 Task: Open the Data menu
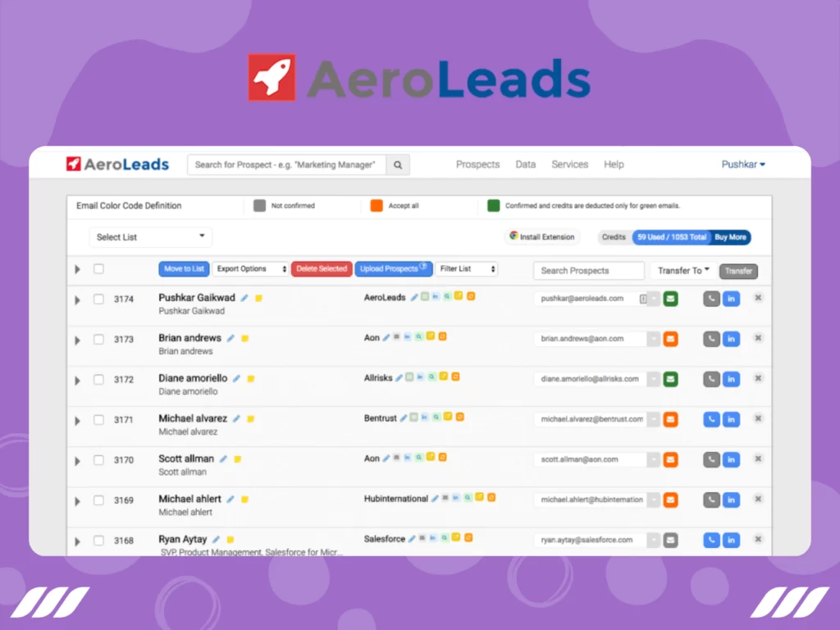[x=526, y=164]
